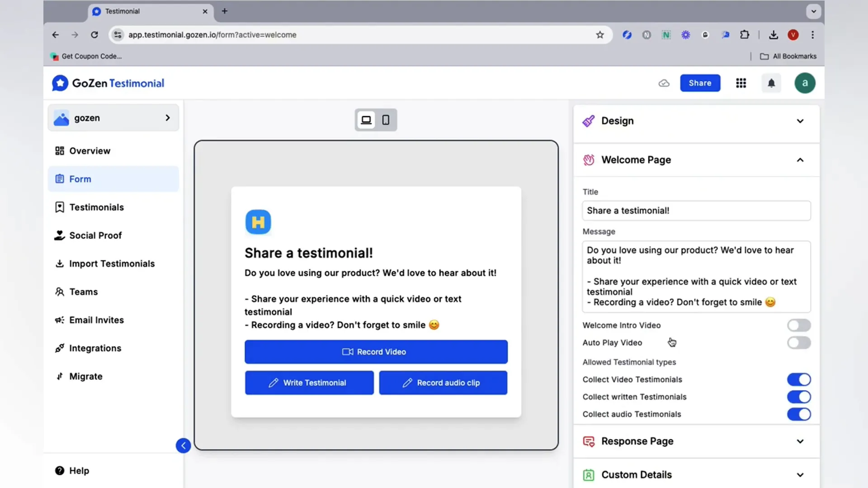The width and height of the screenshot is (868, 488).
Task: Open the apps grid menu
Action: coord(741,83)
